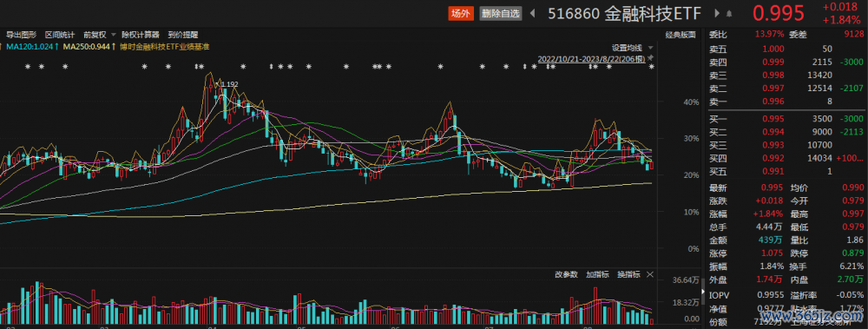Pin the date range with pushpin icon
This screenshot has height=329, width=868.
pos(651,57)
